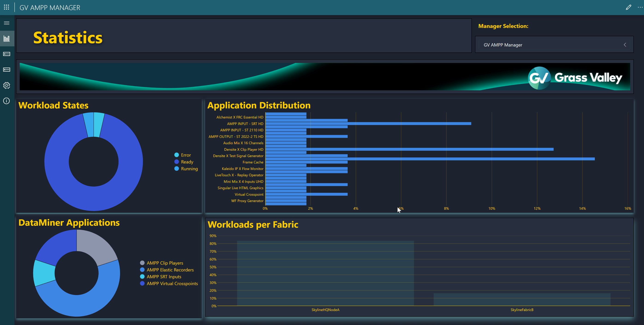Click the SkylineHQNodeA axis label
The image size is (644, 325).
pos(325,310)
